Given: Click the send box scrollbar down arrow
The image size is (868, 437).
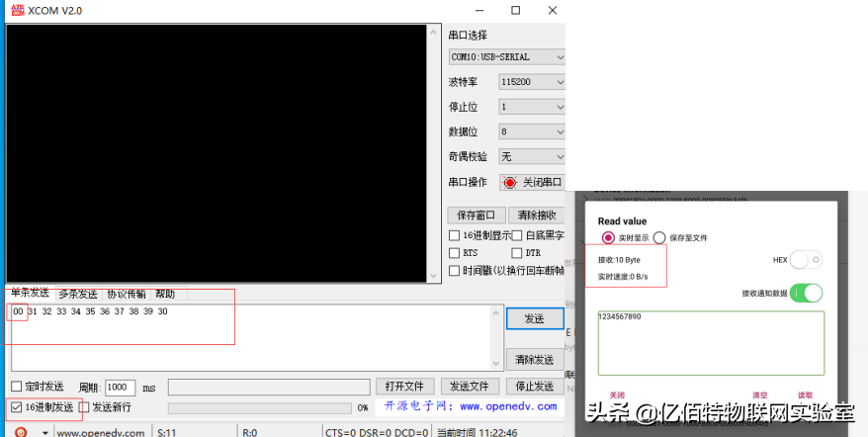Looking at the screenshot, I should click(496, 363).
